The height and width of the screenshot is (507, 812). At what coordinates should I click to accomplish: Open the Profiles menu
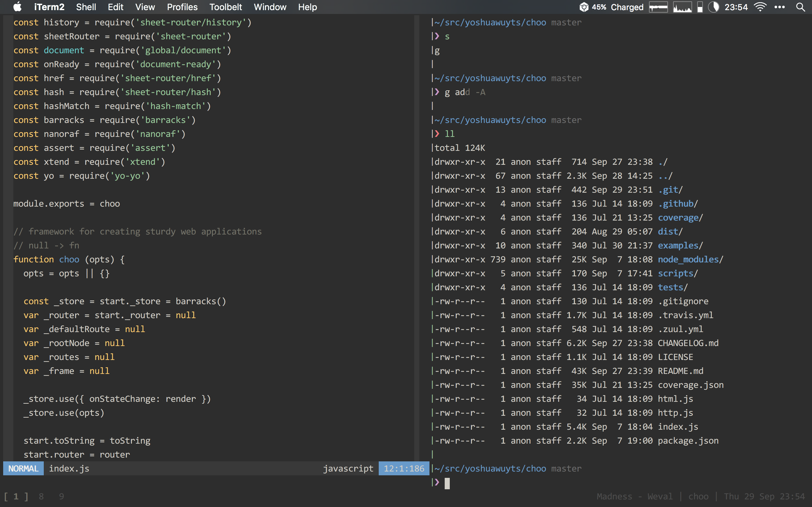[182, 7]
